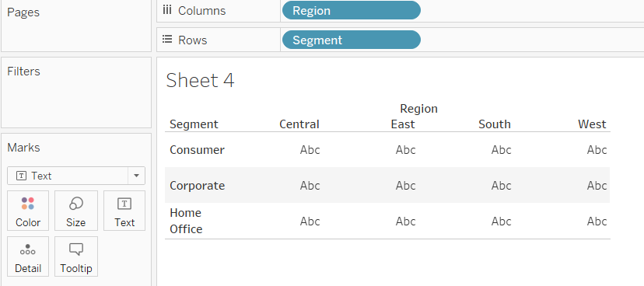Viewport: 644px width, 286px height.
Task: Open the Detail marks card
Action: 28,256
